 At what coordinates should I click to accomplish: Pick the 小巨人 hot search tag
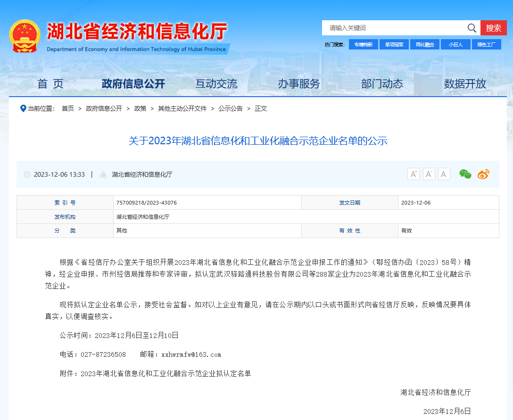point(455,44)
